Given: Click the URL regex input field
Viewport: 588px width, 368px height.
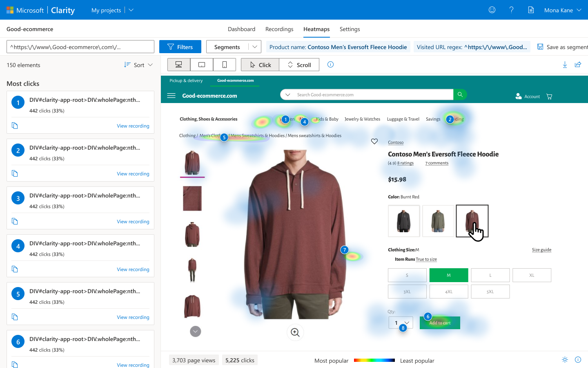Looking at the screenshot, I should click(x=80, y=47).
